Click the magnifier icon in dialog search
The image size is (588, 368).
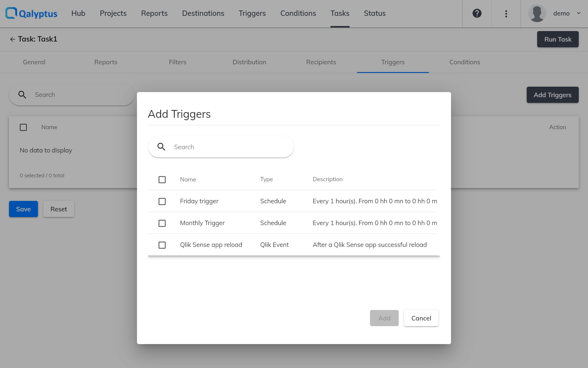[x=161, y=147]
